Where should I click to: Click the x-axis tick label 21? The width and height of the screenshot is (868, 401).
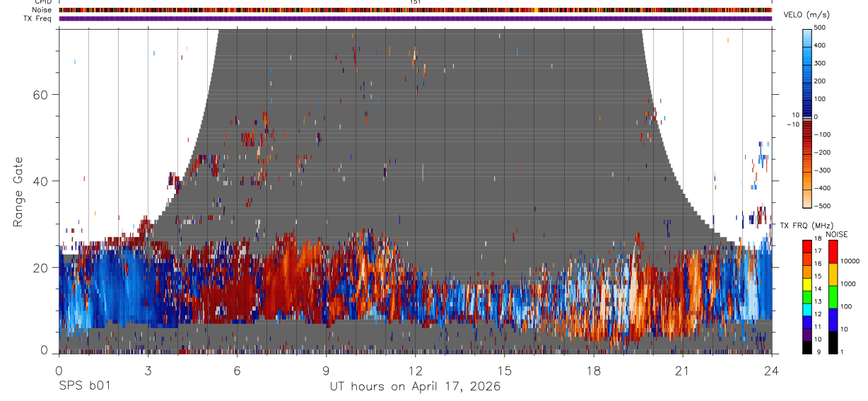(682, 371)
